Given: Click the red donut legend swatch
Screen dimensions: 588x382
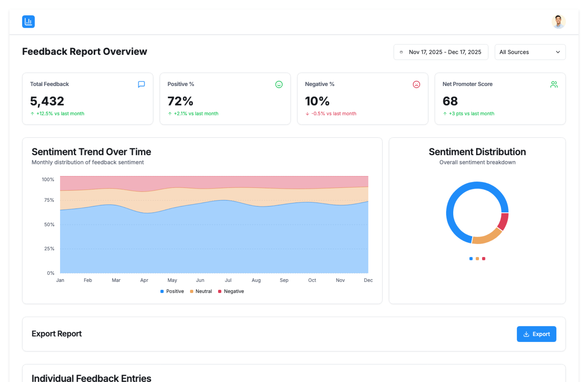Looking at the screenshot, I should [484, 259].
